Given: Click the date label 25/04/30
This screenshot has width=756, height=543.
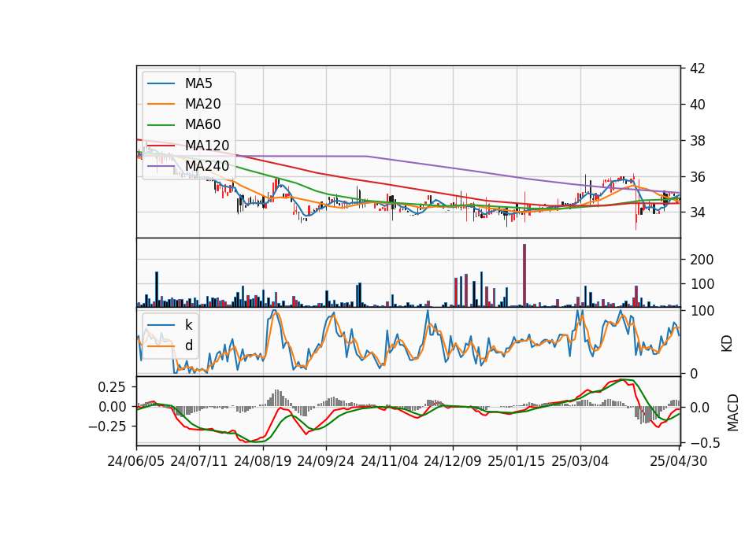Looking at the screenshot, I should pyautogui.click(x=679, y=461).
